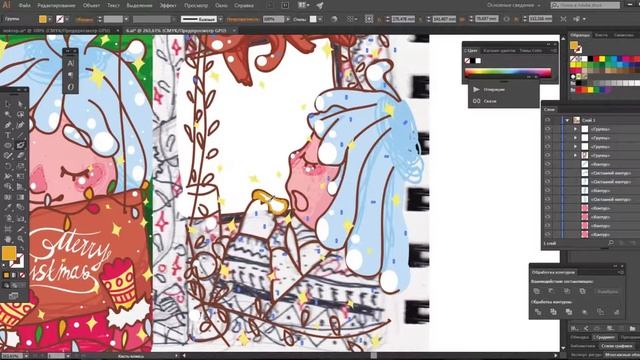Switch to the Кисти panel tab

[x=601, y=35]
